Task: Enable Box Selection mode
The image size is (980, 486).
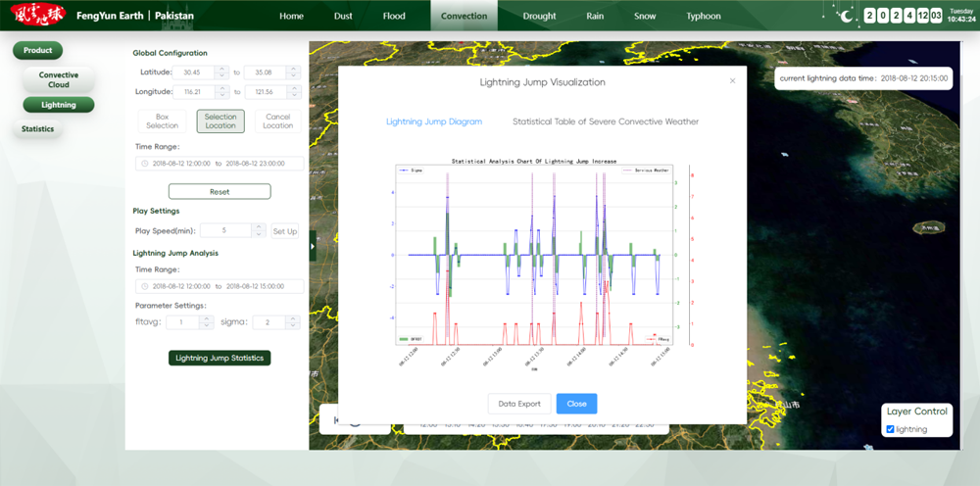Action: tap(163, 121)
